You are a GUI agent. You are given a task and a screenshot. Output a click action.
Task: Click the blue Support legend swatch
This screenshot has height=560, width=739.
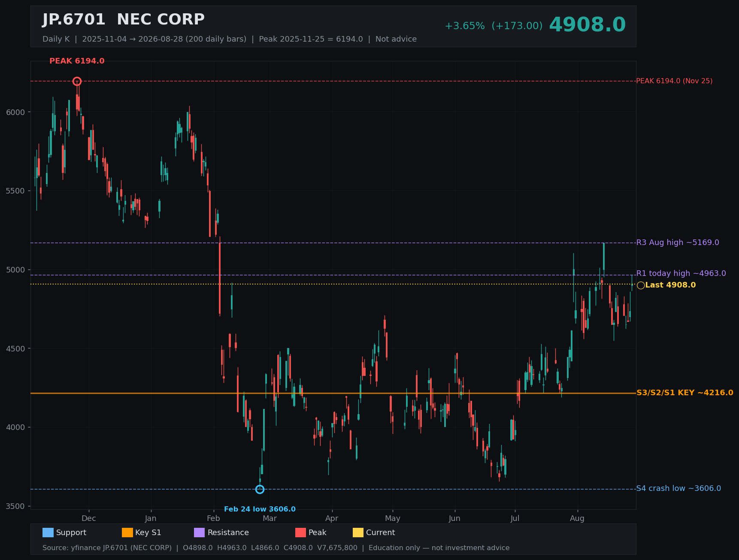[48, 533]
